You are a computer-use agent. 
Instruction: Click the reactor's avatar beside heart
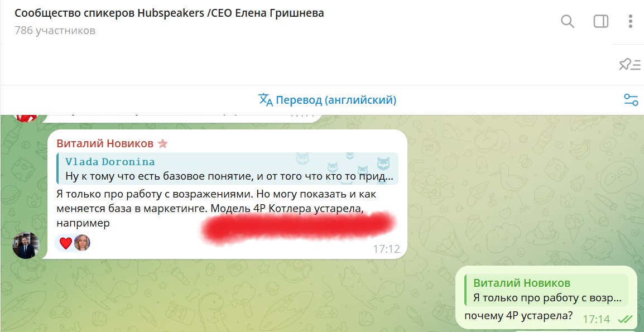click(x=82, y=243)
